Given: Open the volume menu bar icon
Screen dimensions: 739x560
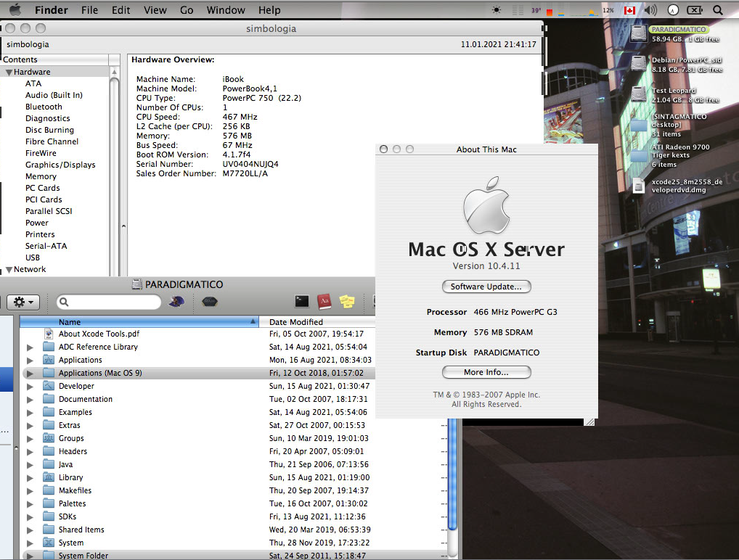Looking at the screenshot, I should point(650,10).
